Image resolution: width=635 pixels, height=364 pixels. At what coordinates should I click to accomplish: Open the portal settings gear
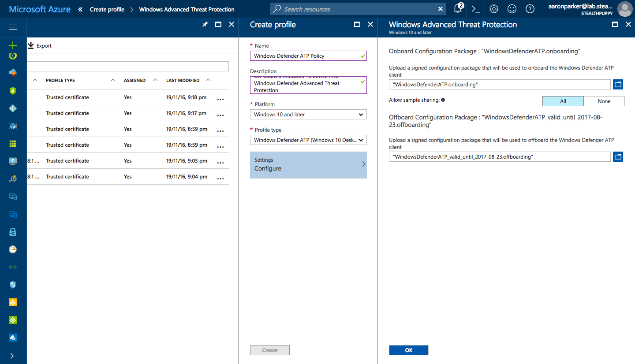click(494, 9)
